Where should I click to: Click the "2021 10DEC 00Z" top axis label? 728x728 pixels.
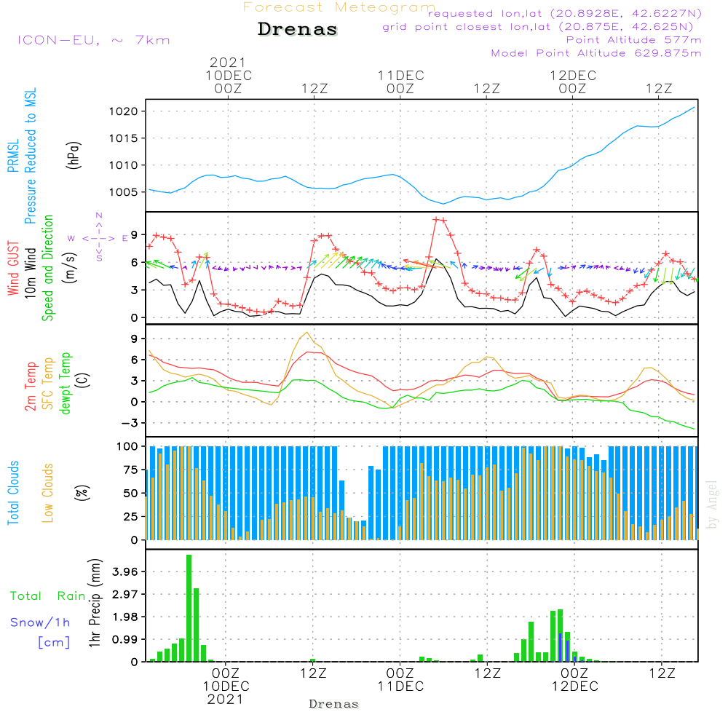(229, 75)
